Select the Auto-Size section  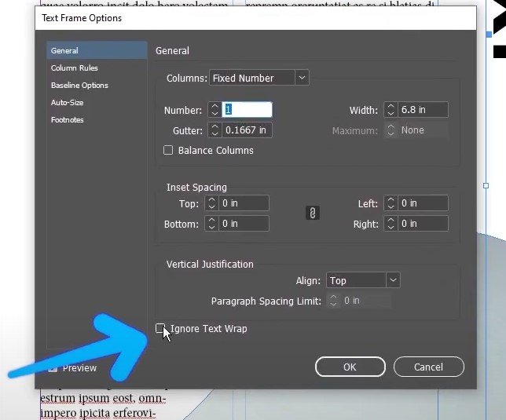(x=67, y=103)
